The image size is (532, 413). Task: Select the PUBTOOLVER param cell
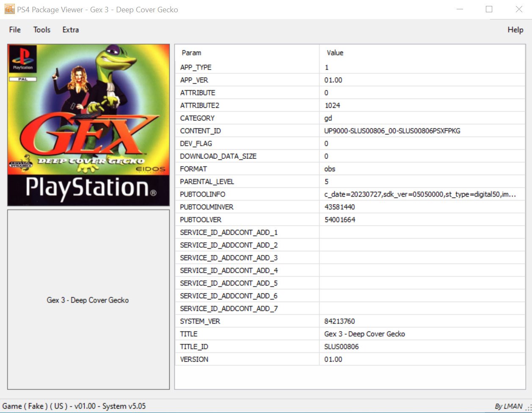click(x=247, y=220)
